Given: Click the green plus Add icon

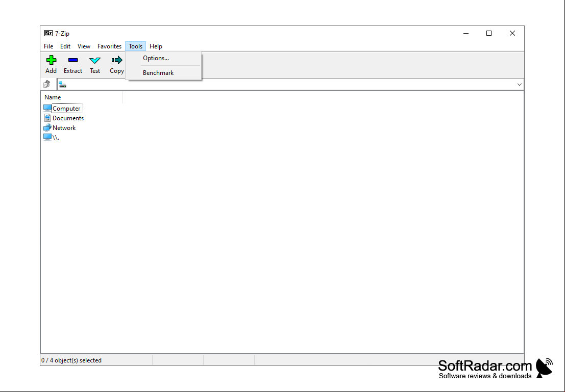Looking at the screenshot, I should pyautogui.click(x=51, y=60).
